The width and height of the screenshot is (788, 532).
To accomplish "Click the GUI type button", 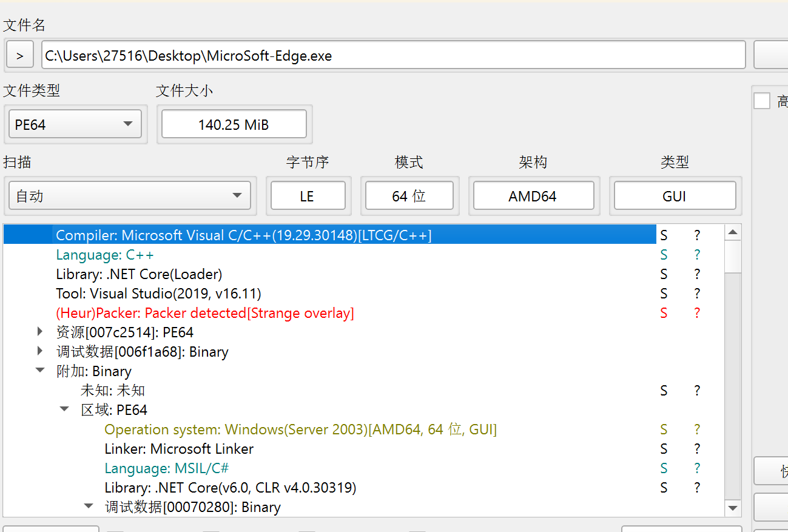I will click(675, 196).
